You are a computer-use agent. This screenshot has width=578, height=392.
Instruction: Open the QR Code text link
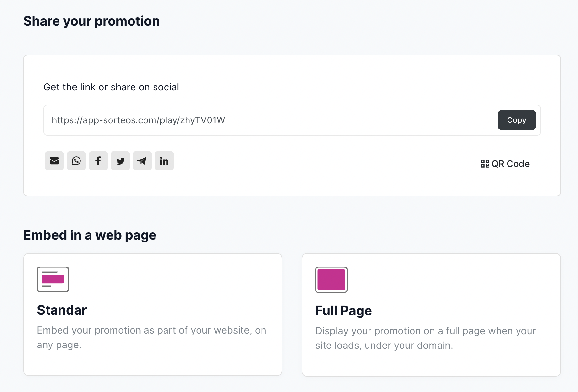click(510, 164)
